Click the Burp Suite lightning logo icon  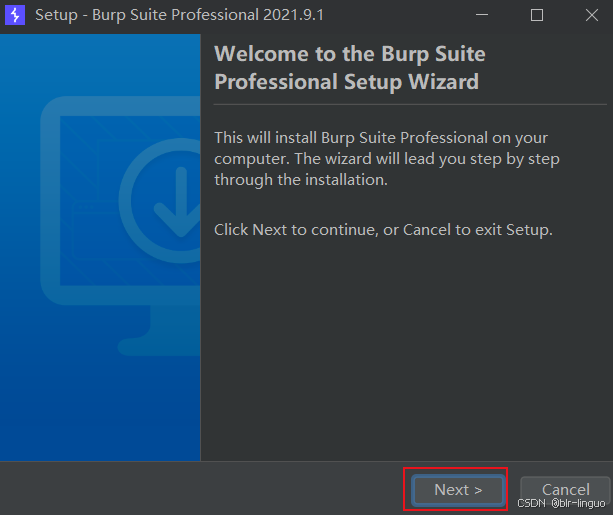(15, 15)
